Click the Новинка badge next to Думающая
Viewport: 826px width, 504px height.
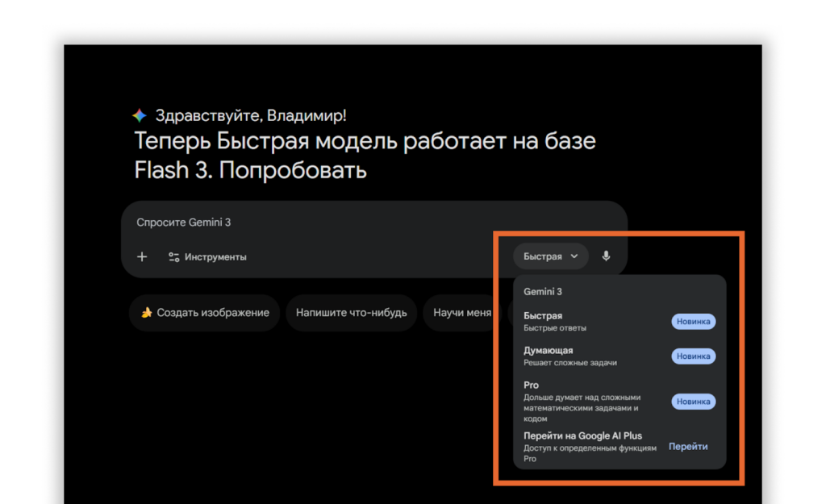[x=693, y=356]
